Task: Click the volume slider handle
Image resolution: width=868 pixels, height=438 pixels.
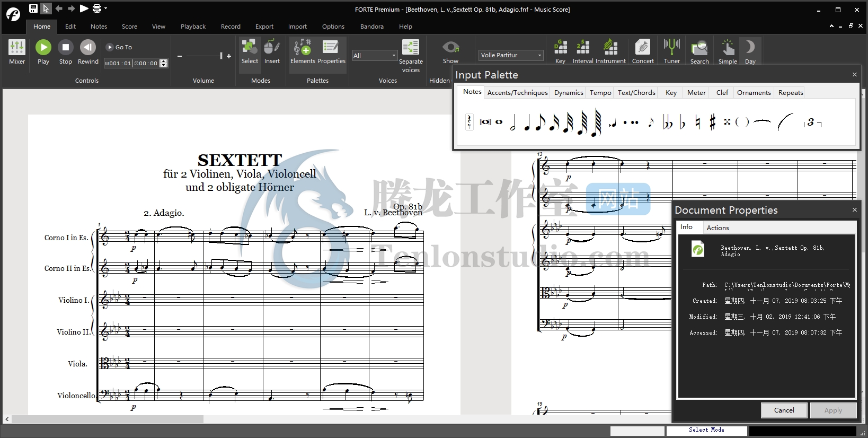Action: 221,56
